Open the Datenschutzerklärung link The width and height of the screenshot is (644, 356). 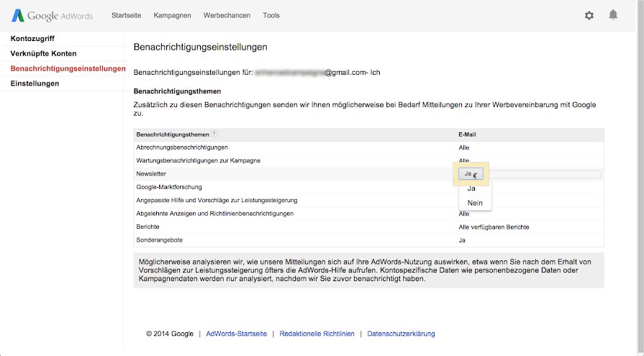click(401, 334)
